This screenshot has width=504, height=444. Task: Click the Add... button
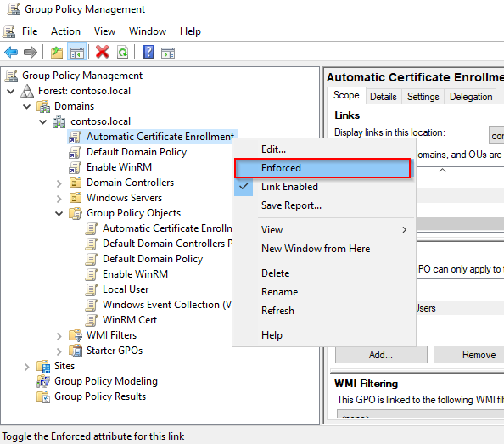(x=381, y=355)
